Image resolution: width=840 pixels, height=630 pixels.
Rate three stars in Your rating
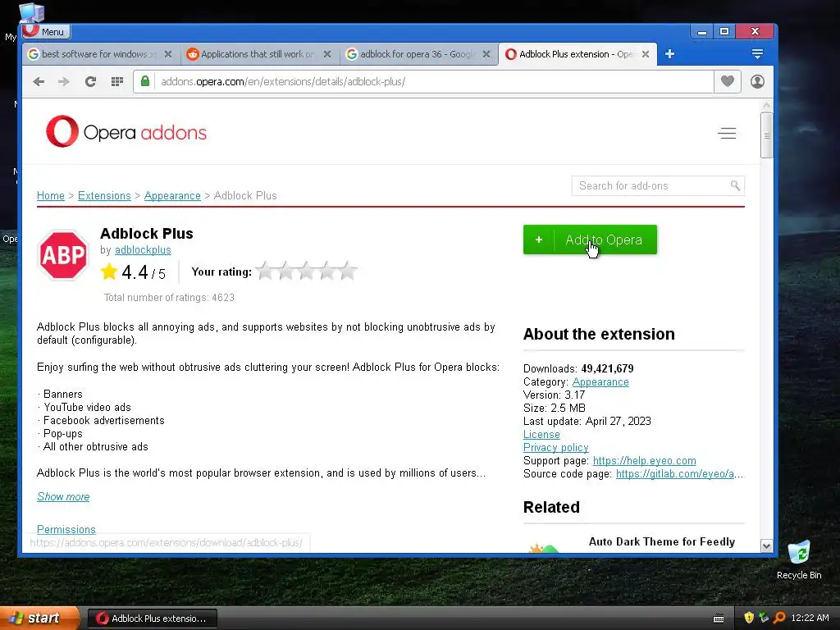point(306,271)
